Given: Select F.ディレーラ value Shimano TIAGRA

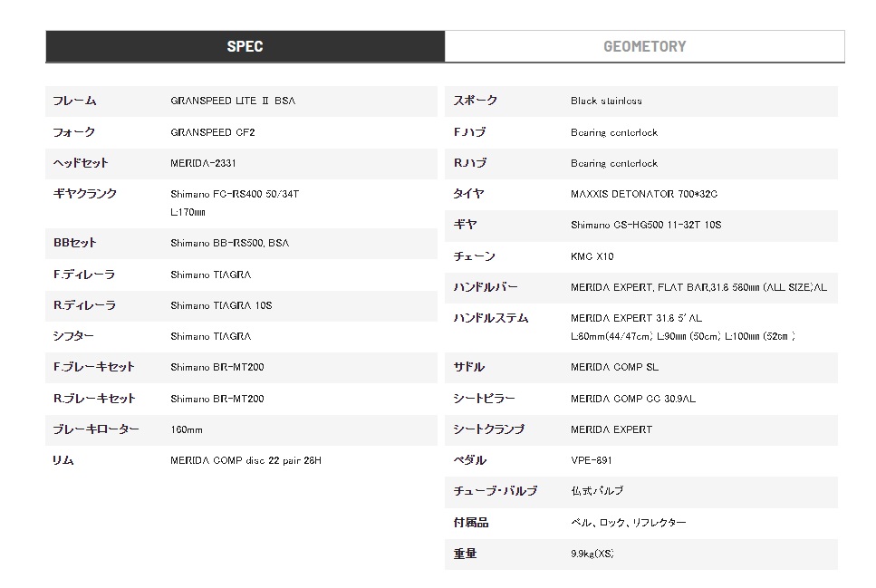Looking at the screenshot, I should pos(210,275).
